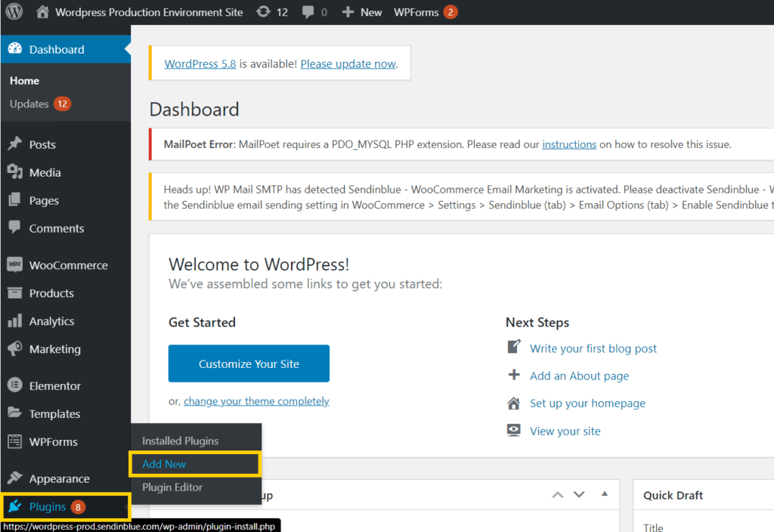
Task: Click the Plugins plug icon
Action: pyautogui.click(x=15, y=506)
